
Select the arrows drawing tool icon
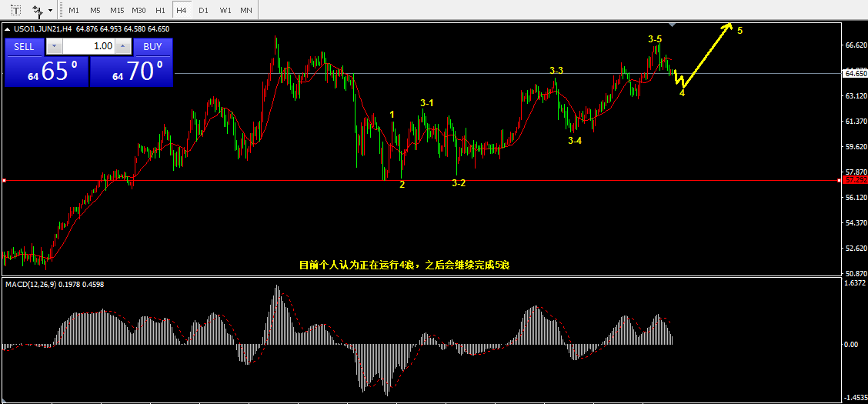tap(37, 10)
